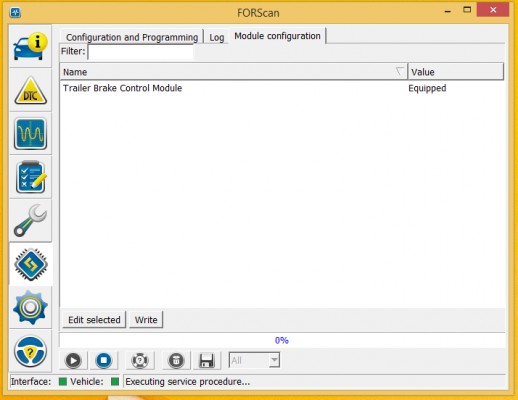Screen dimensions: 518x400
Task: Minimize the FORScan window
Action: (448, 11)
